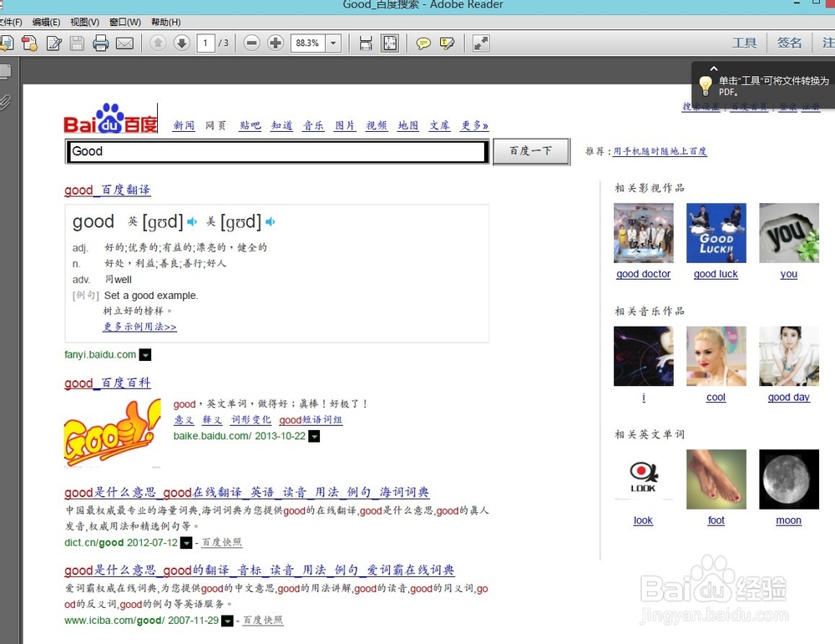835x644 pixels.
Task: Switch to read mode with the expand icon
Action: (481, 43)
